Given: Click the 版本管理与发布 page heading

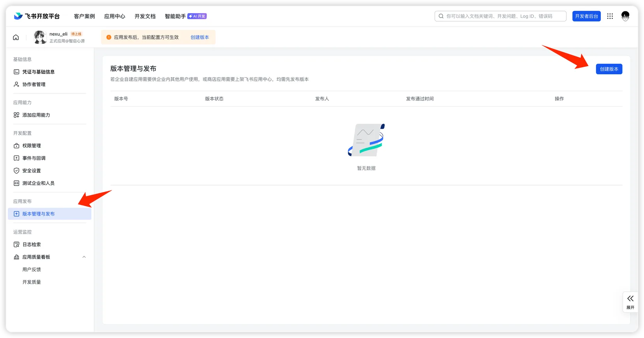Looking at the screenshot, I should click(x=133, y=69).
